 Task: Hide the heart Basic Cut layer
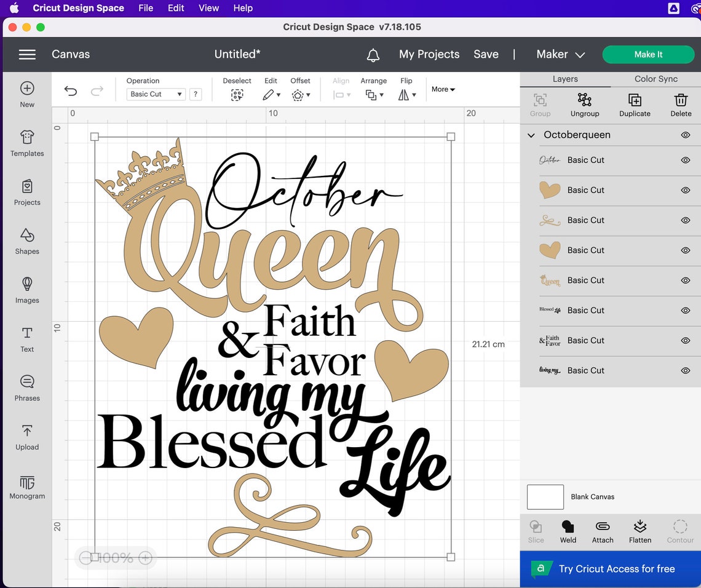(x=685, y=190)
